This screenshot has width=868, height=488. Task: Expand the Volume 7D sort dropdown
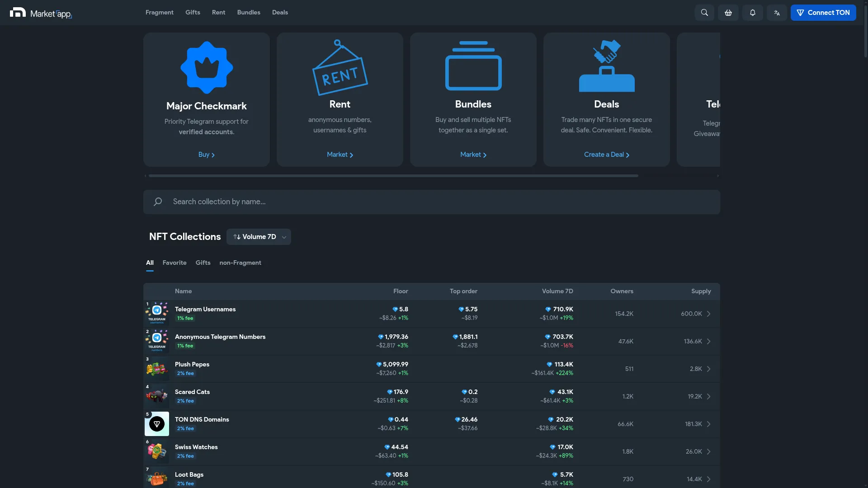[259, 237]
